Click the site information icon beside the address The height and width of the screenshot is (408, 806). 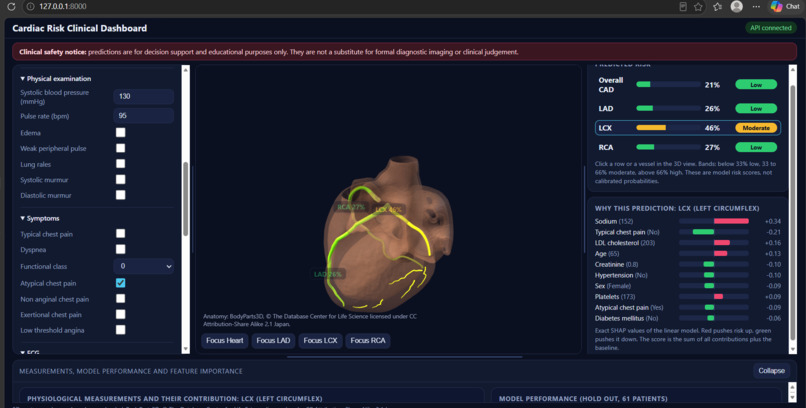click(30, 7)
